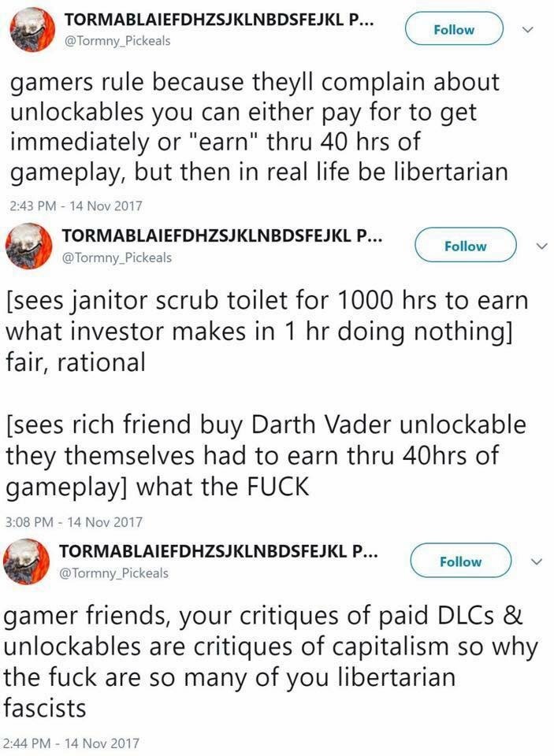Click the tweet text about Darth Vader unlockable

click(265, 455)
